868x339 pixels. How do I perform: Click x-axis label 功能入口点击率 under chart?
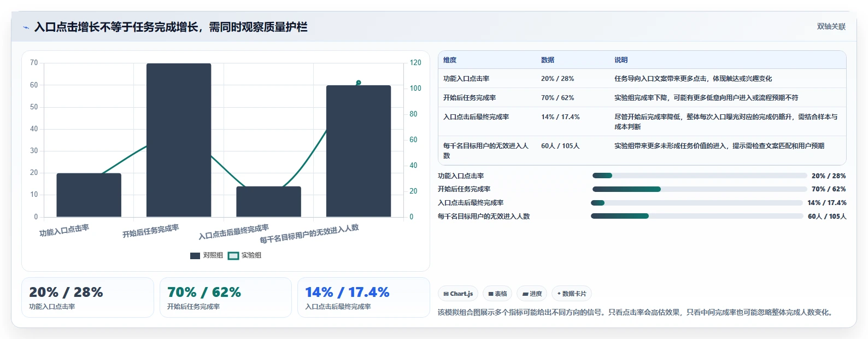click(64, 230)
